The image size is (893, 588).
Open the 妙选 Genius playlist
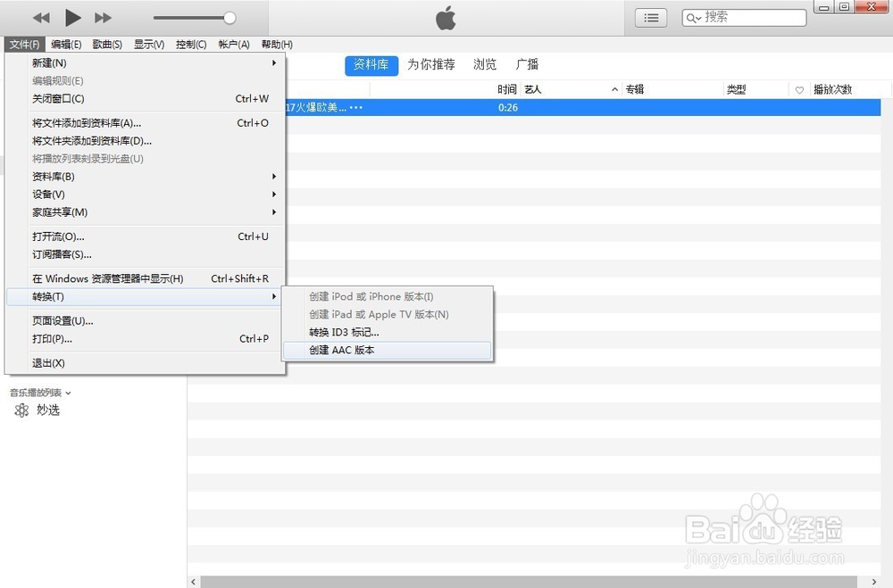point(48,410)
